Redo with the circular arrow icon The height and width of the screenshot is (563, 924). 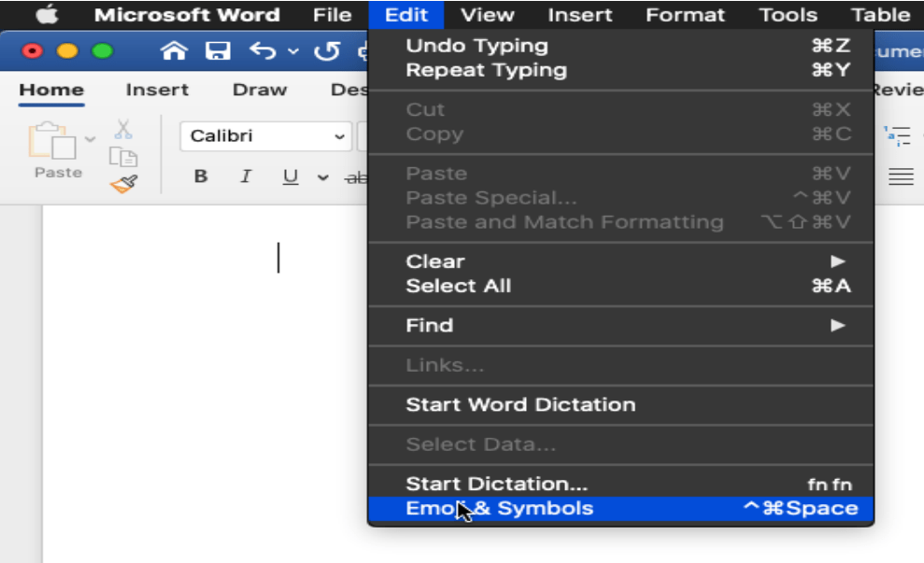tap(327, 51)
